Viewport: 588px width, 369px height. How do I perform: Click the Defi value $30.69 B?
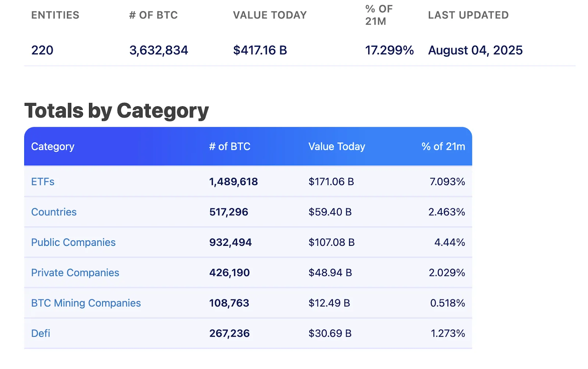[x=330, y=333]
